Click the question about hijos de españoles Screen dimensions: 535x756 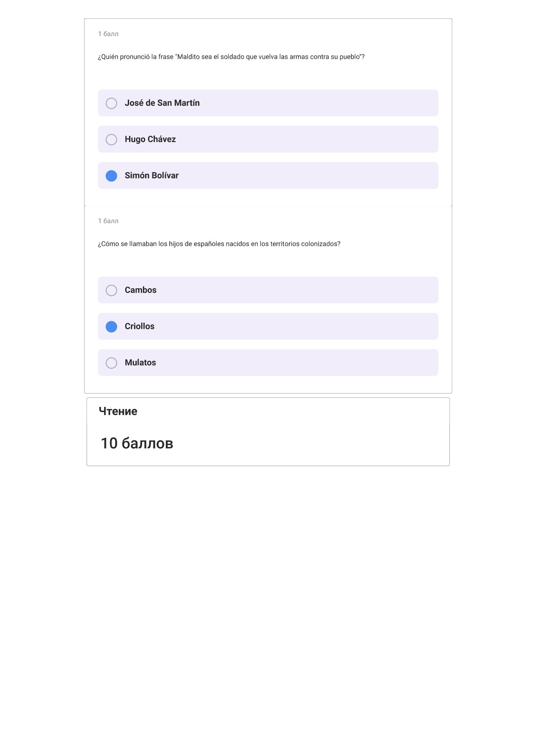click(x=219, y=244)
